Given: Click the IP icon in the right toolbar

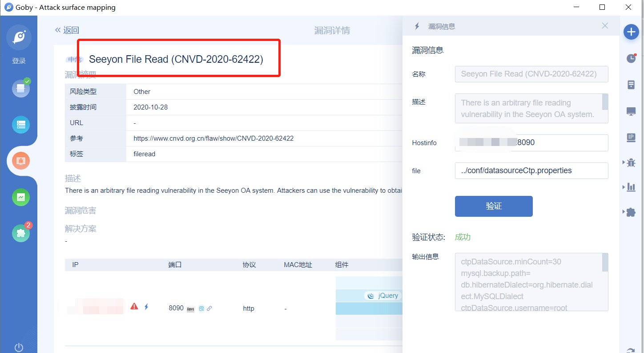Looking at the screenshot, I should click(631, 138).
